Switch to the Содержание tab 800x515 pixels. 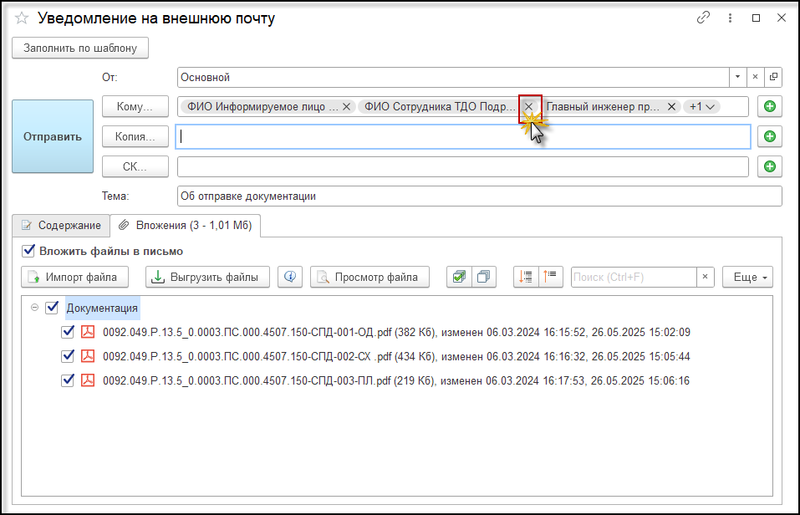[x=60, y=225]
